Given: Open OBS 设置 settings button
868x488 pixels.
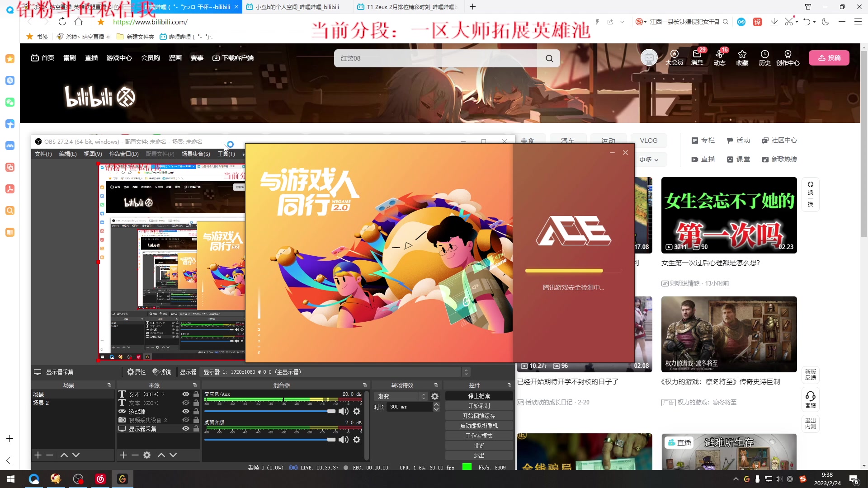Looking at the screenshot, I should (x=479, y=446).
